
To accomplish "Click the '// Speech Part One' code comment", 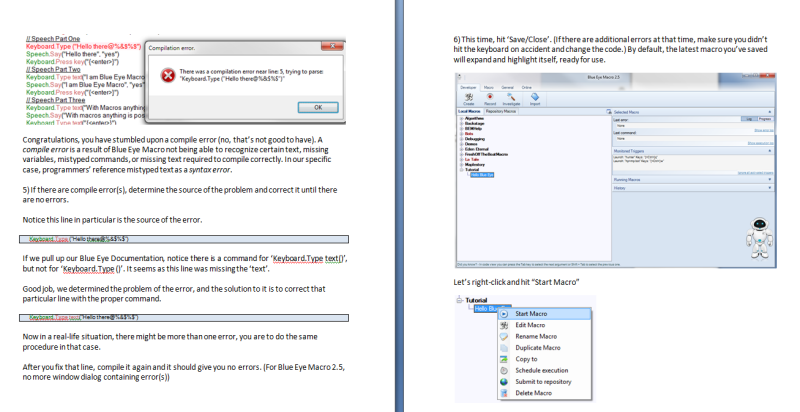I will click(53, 39).
